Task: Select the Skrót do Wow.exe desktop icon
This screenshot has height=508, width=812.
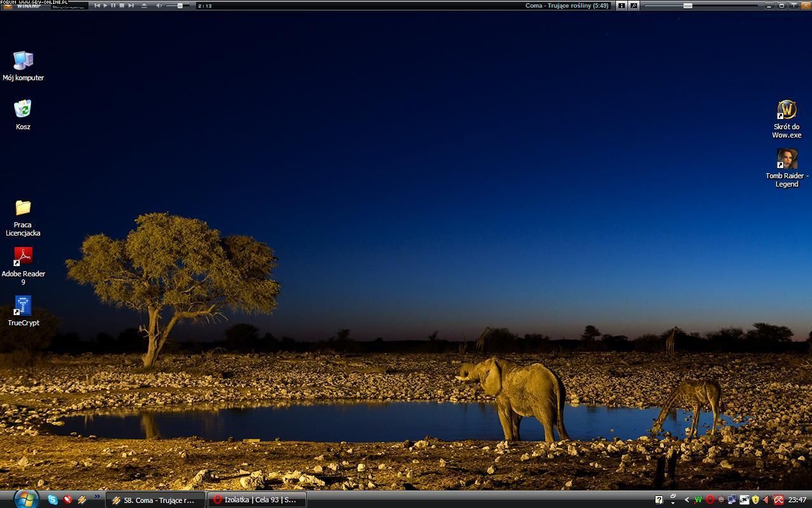Action: click(787, 110)
